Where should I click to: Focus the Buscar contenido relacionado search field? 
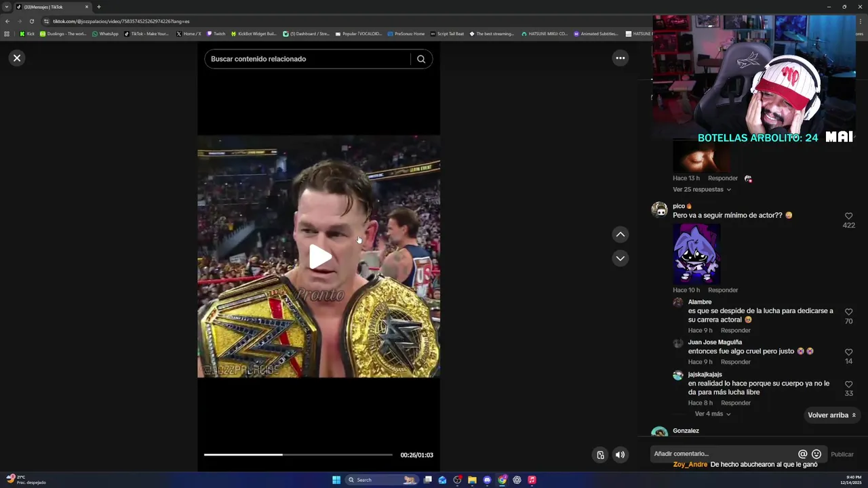[x=309, y=59]
